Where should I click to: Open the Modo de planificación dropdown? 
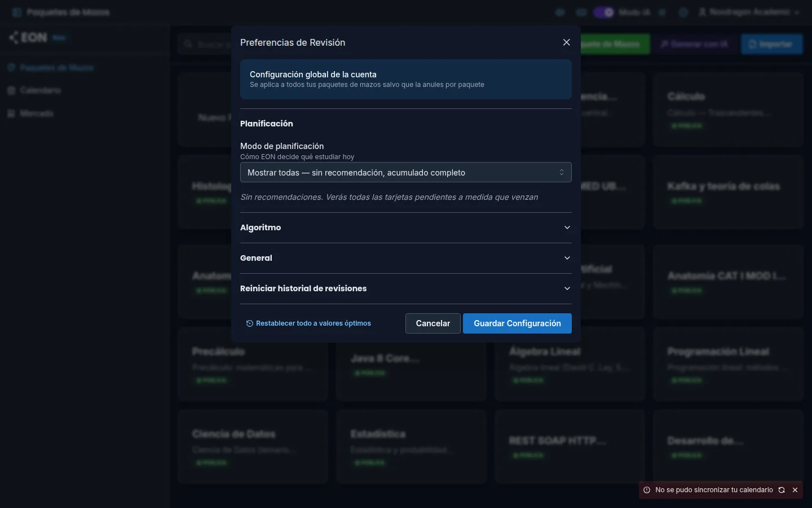pos(406,172)
